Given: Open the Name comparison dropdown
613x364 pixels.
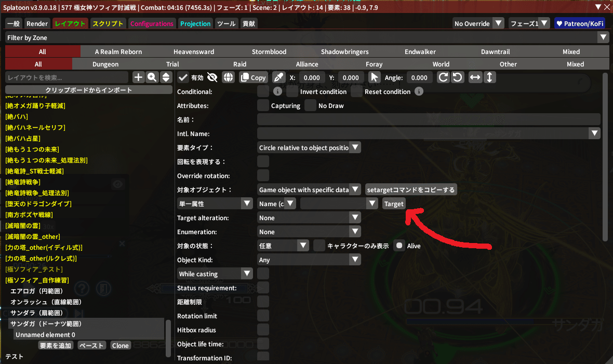Looking at the screenshot, I should [x=276, y=204].
